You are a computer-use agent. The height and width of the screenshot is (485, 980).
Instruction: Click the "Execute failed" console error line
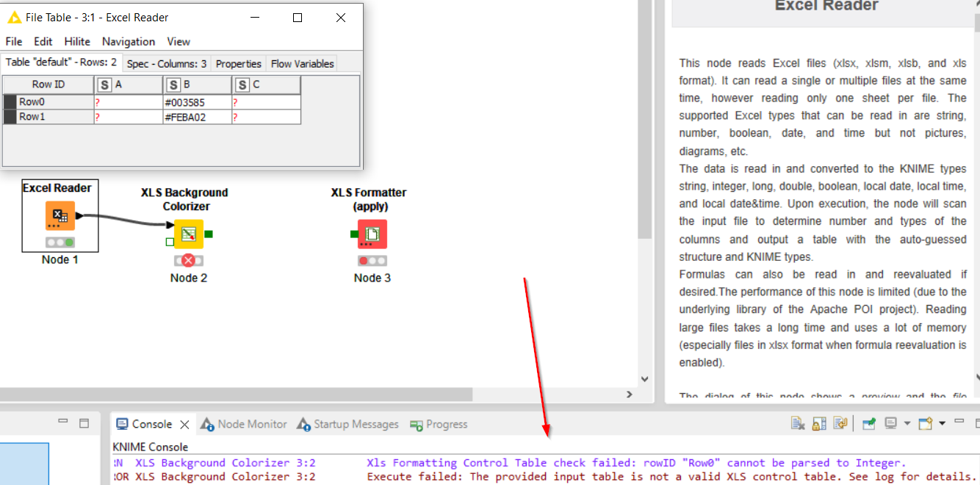(545, 476)
